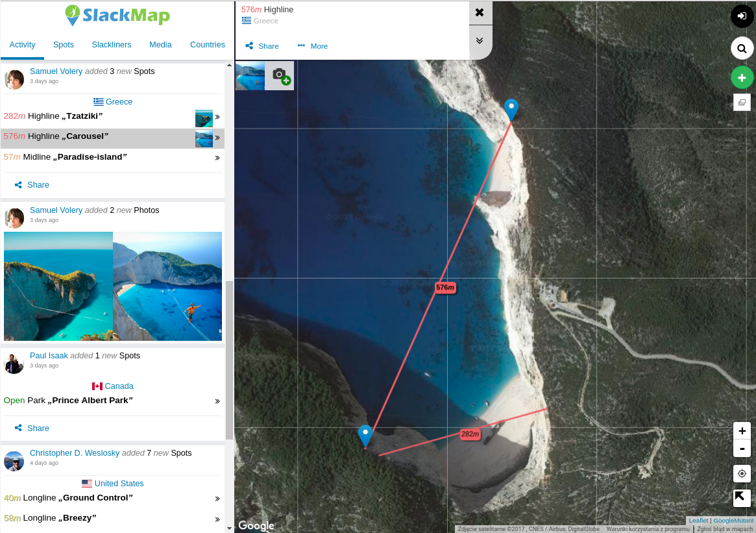The height and width of the screenshot is (533, 756).
Task: Zoom in the map with plus button
Action: click(x=742, y=431)
